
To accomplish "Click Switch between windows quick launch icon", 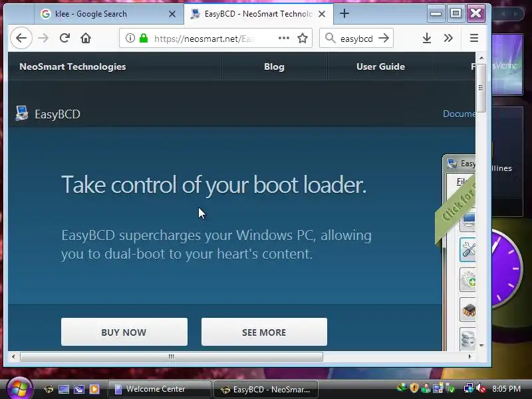I will (x=79, y=389).
